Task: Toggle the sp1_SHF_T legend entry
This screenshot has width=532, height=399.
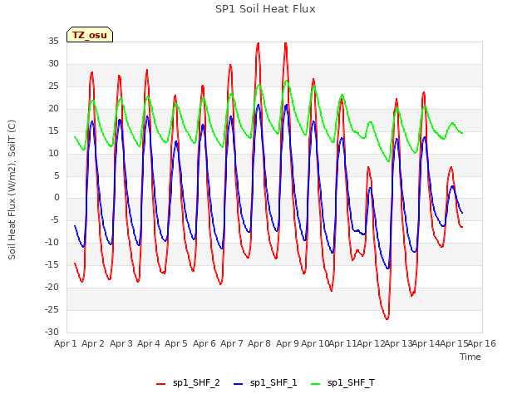Action: click(x=342, y=382)
